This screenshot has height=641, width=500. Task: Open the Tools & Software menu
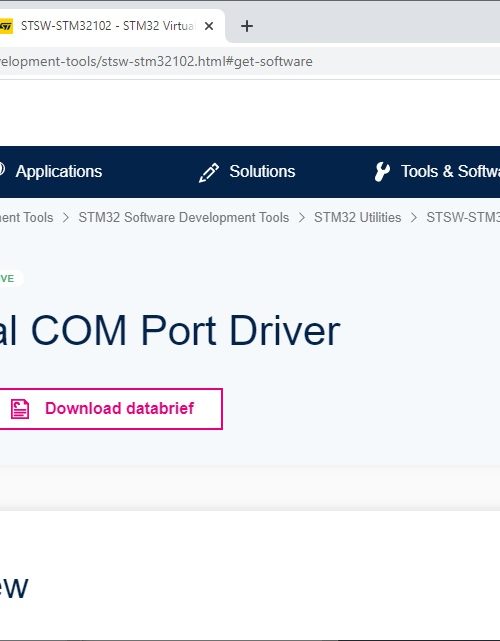click(x=450, y=171)
